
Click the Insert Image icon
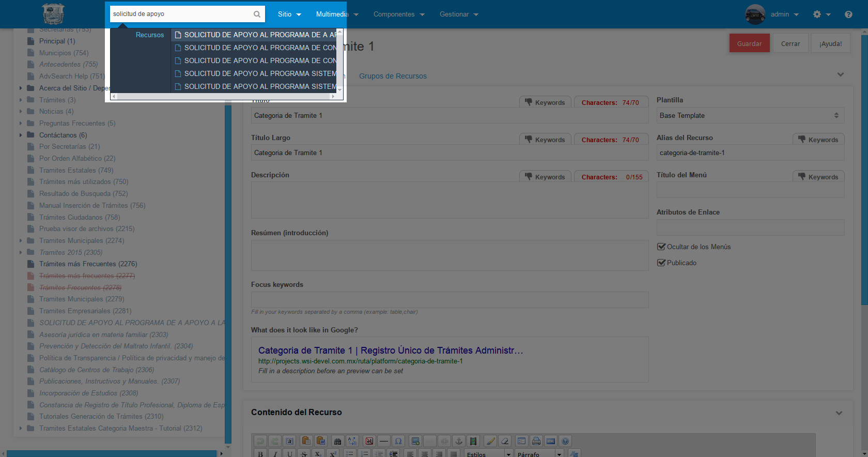coord(415,441)
